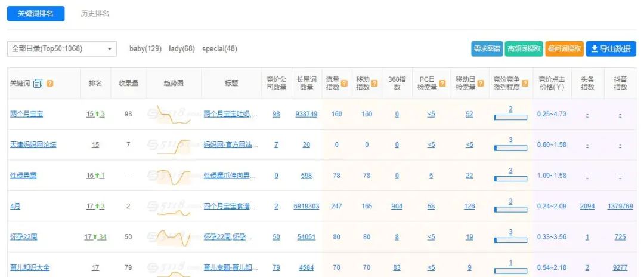Click the 需求图谱 button
644x277 pixels.
(487, 48)
